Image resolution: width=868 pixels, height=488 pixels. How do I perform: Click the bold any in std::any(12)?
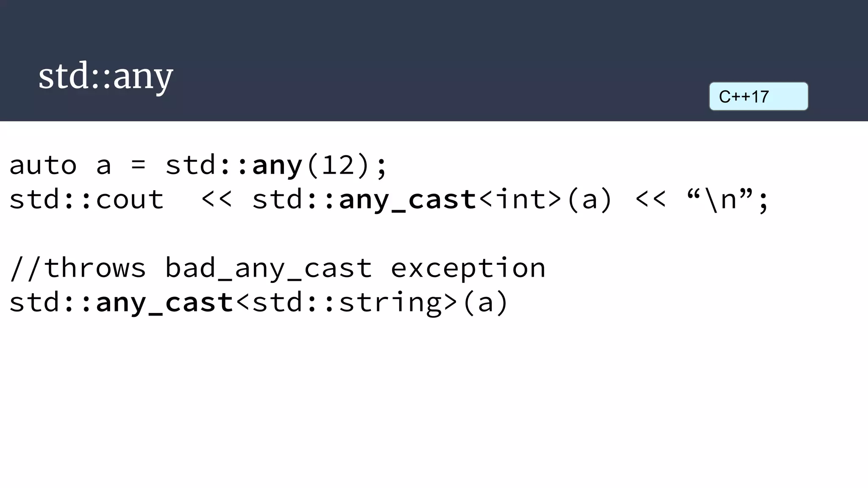coord(278,166)
